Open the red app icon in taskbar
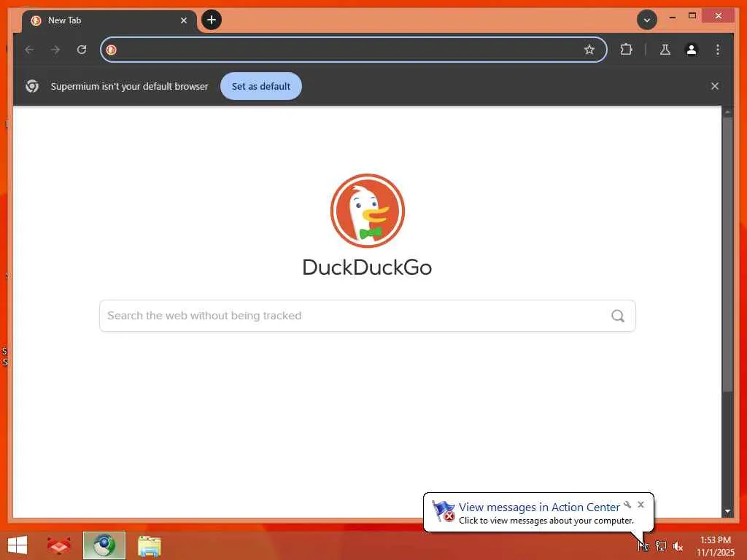The height and width of the screenshot is (560, 747). 58,545
